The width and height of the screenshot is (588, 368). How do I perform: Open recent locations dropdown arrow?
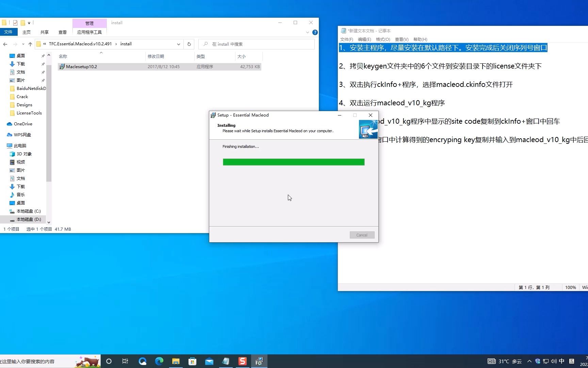coord(23,44)
